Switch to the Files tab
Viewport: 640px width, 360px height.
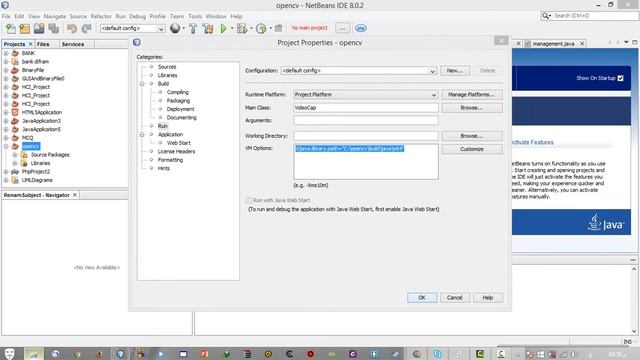(x=43, y=44)
